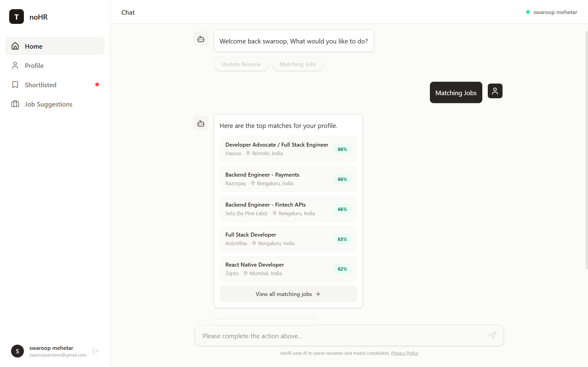Select the Home icon in the sidebar

pyautogui.click(x=15, y=46)
